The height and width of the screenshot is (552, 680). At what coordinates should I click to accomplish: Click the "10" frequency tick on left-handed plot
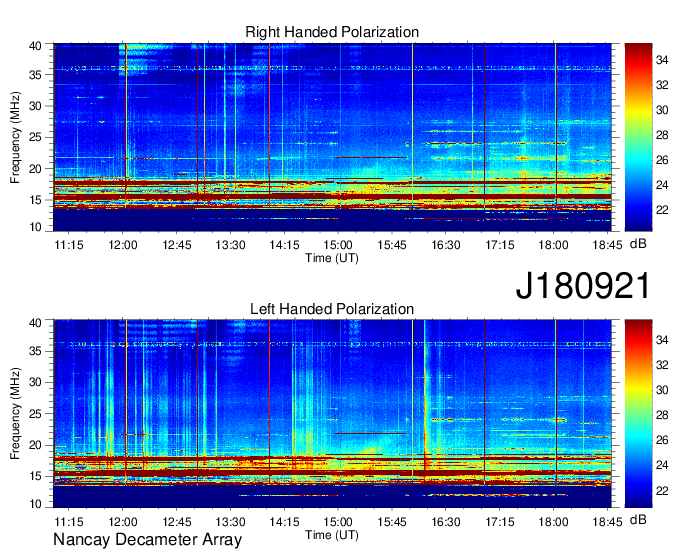(x=35, y=504)
